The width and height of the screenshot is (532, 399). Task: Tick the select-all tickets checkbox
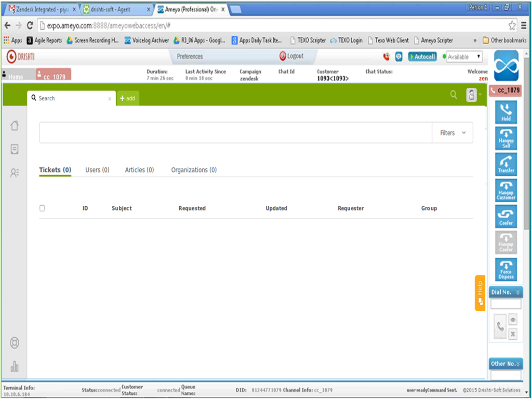point(42,208)
